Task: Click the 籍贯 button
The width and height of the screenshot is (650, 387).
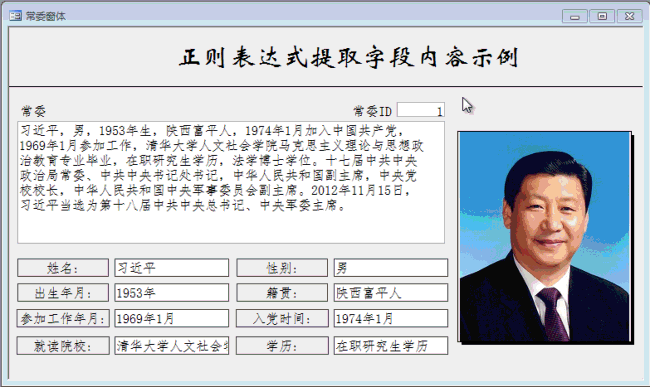Action: pos(282,293)
